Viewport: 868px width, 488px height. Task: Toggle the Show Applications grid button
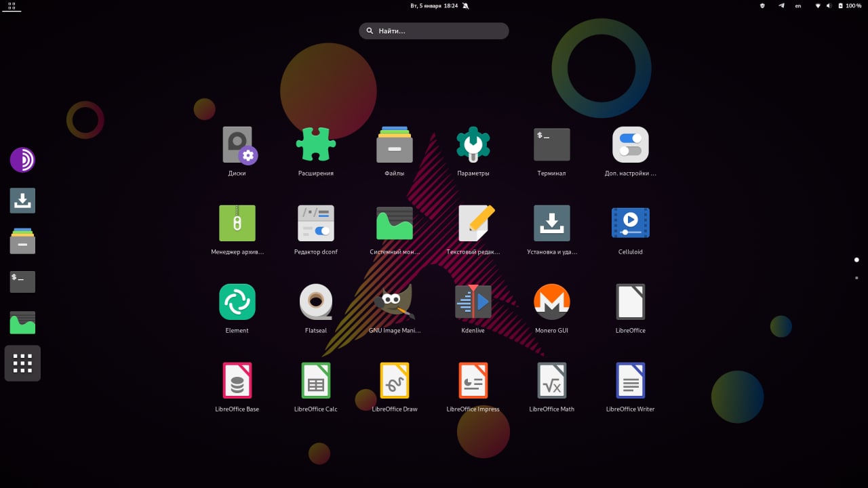click(x=22, y=363)
